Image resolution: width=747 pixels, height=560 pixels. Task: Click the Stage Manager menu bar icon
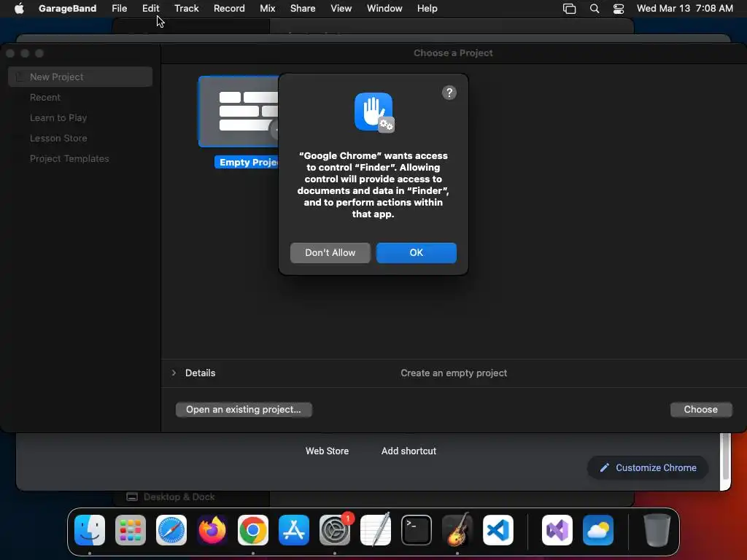[569, 8]
